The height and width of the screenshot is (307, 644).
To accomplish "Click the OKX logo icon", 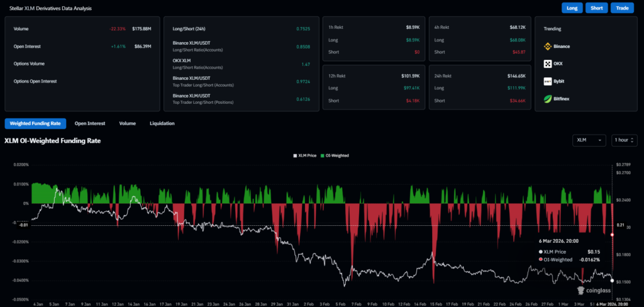I will (x=548, y=64).
